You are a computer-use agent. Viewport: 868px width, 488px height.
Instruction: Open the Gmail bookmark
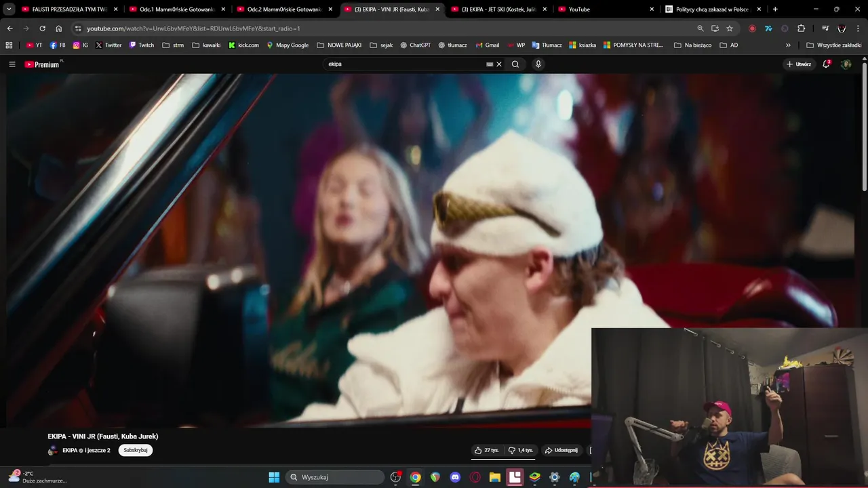(x=486, y=45)
